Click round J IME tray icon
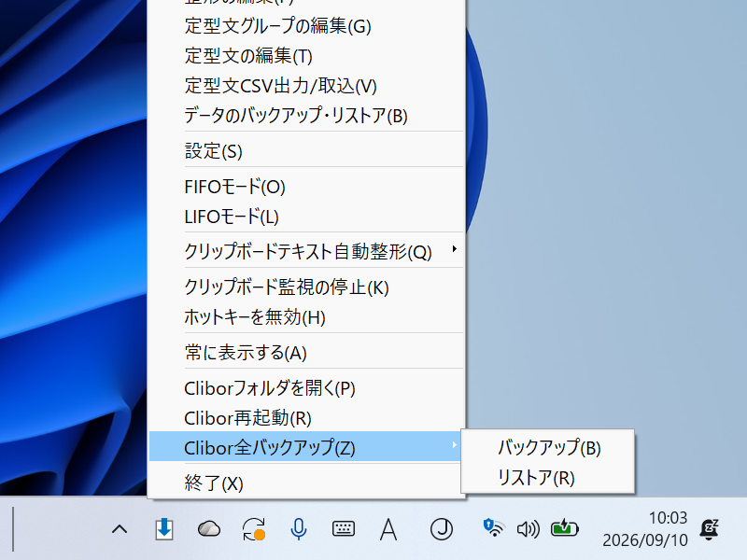Viewport: 747px width, 560px height. pyautogui.click(x=442, y=529)
